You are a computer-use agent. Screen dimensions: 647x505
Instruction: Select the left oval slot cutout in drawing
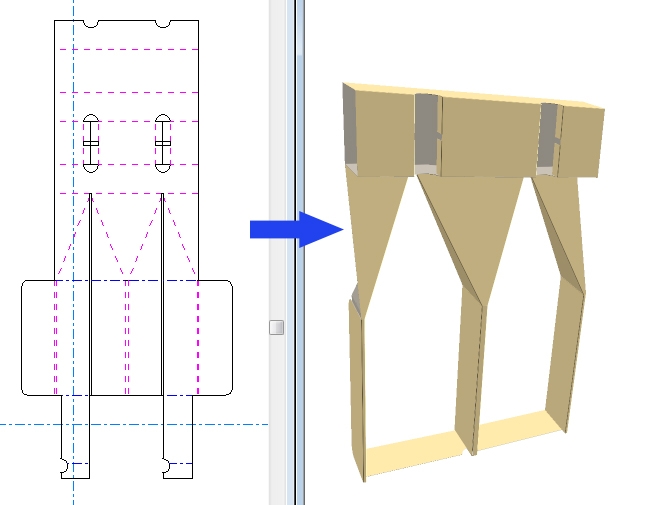(x=91, y=143)
